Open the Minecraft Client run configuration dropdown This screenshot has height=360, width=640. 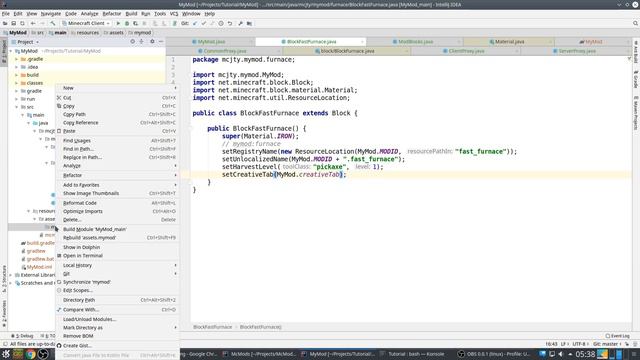86,24
